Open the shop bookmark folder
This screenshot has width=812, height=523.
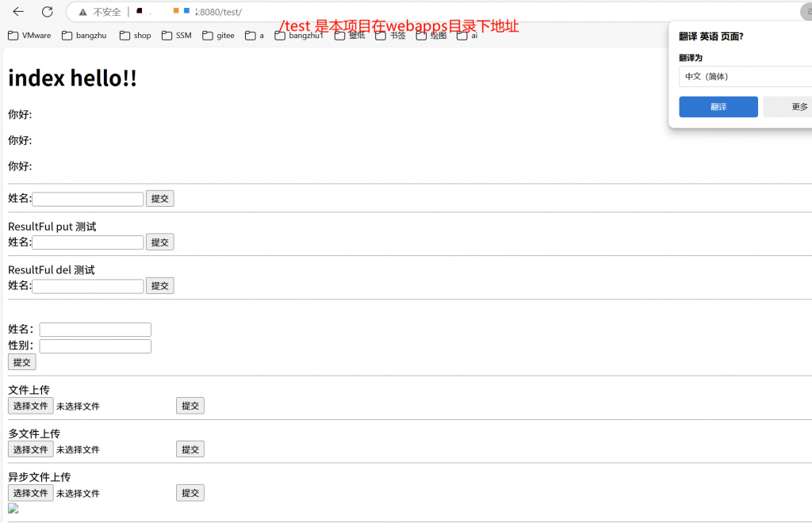(x=136, y=35)
